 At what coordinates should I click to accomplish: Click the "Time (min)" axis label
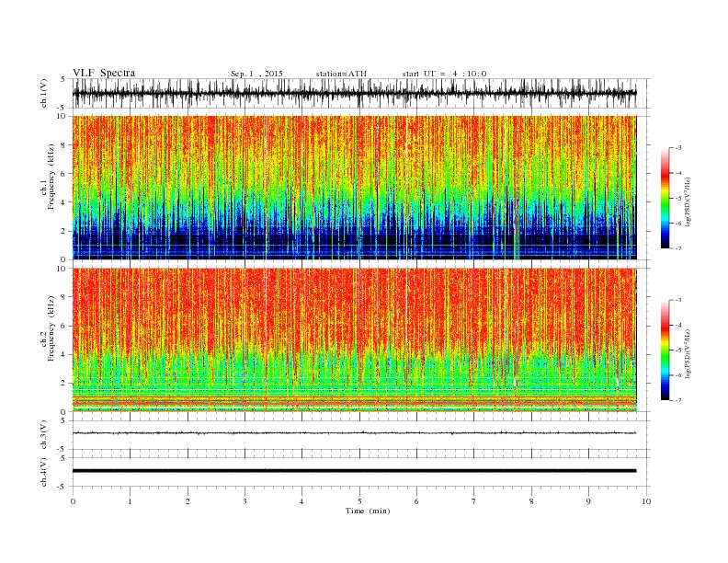coord(368,511)
